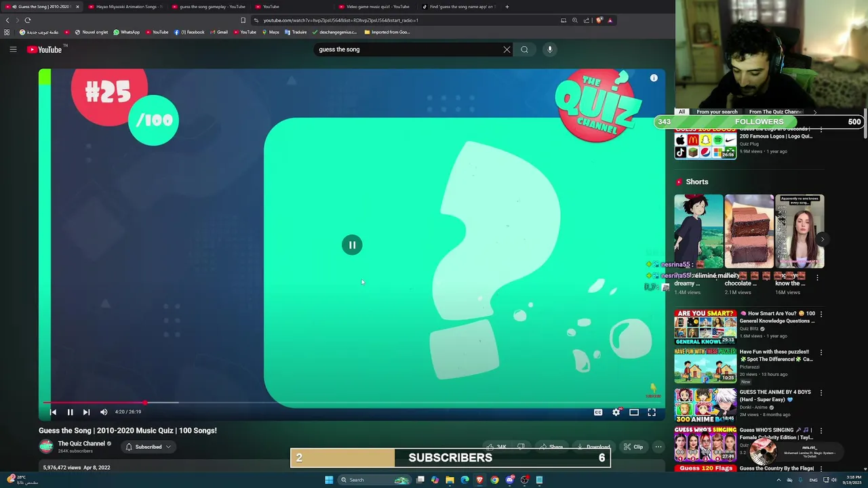The width and height of the screenshot is (868, 488).
Task: Launch Microsoft Edge from the taskbar
Action: (465, 480)
